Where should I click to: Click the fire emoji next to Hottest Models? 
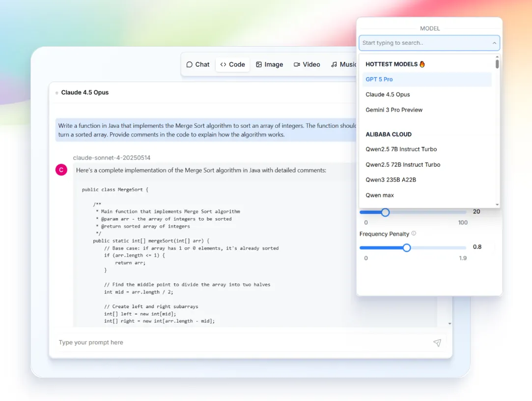tap(422, 64)
